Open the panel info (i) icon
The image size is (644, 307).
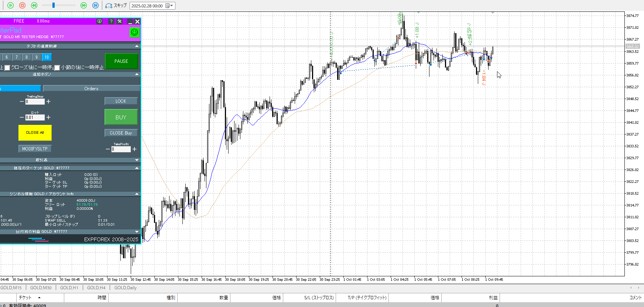click(x=100, y=21)
